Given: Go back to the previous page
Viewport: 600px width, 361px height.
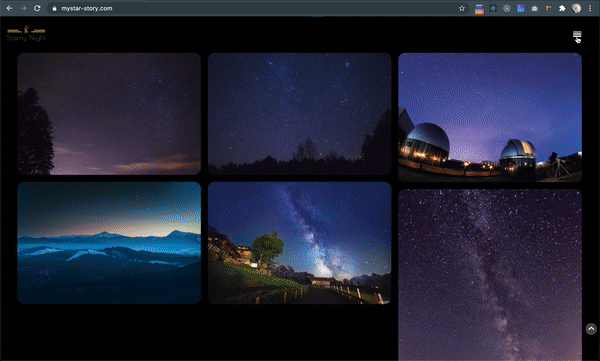Looking at the screenshot, I should coord(10,8).
